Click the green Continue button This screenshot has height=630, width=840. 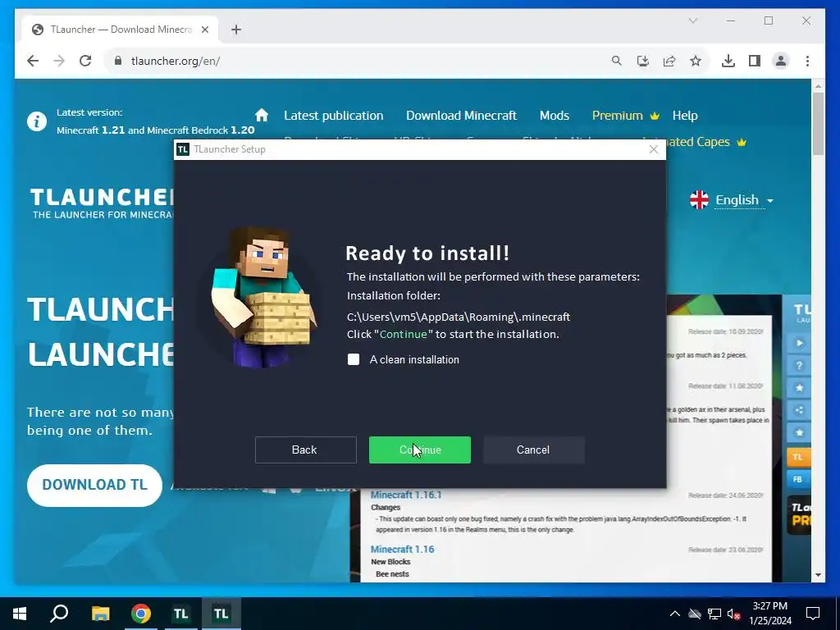419,450
